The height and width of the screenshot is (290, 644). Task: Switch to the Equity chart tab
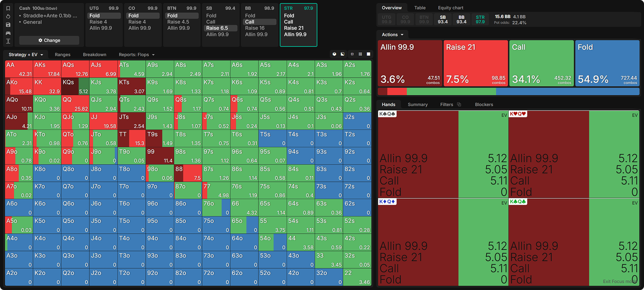coord(450,8)
